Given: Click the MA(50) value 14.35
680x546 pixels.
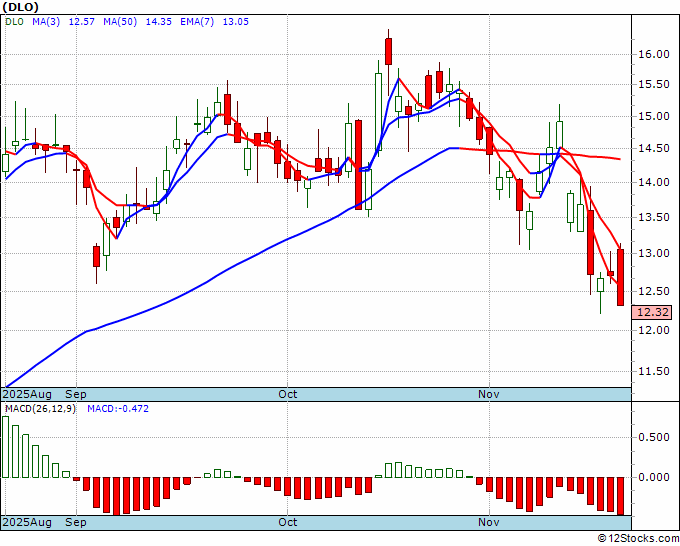Looking at the screenshot, I should 158,22.
